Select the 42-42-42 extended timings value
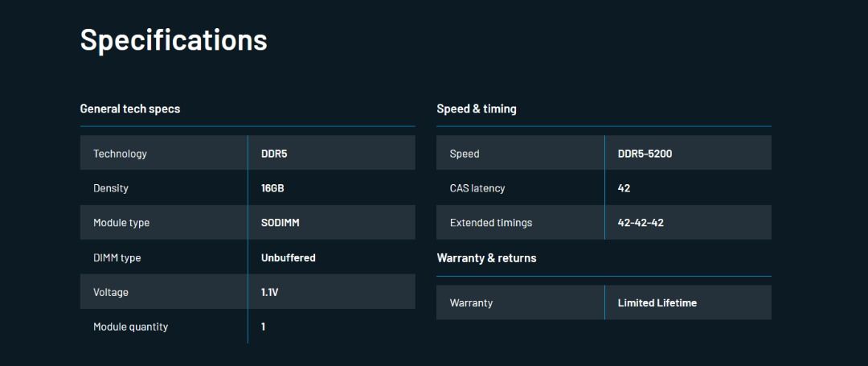This screenshot has height=366, width=868. point(641,223)
